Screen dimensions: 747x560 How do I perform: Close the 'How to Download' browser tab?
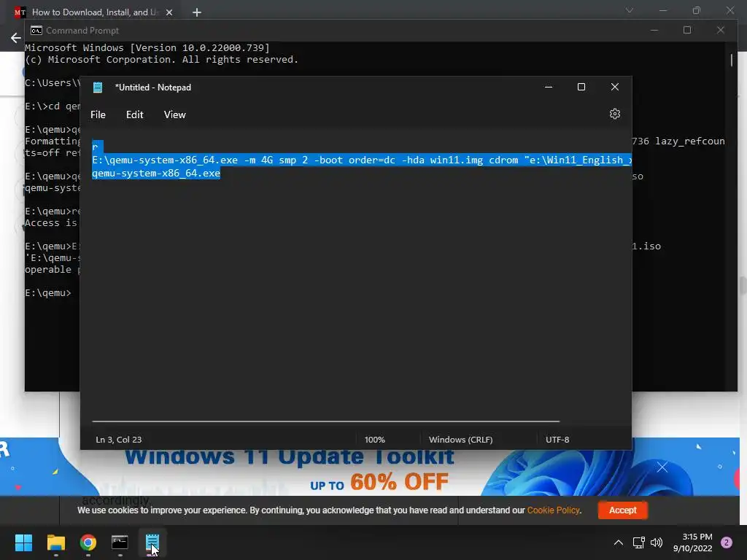tap(169, 12)
